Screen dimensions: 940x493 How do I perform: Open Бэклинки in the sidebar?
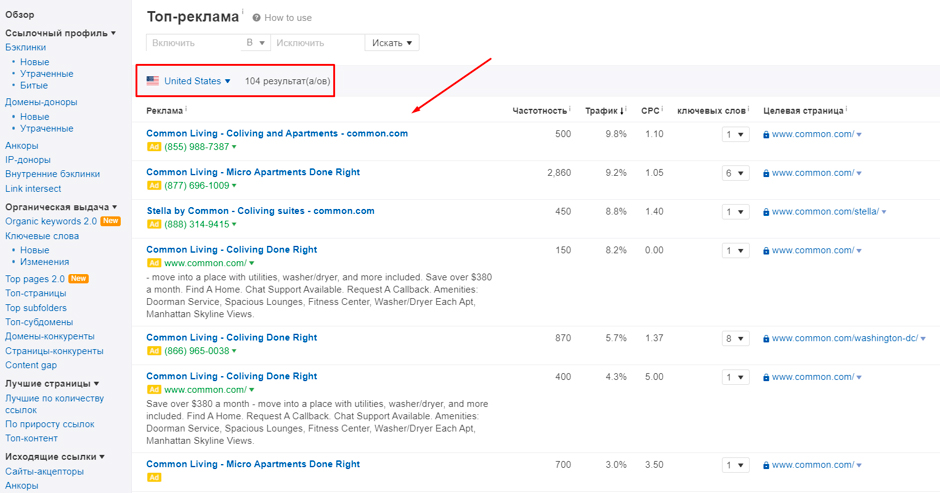pyautogui.click(x=26, y=47)
